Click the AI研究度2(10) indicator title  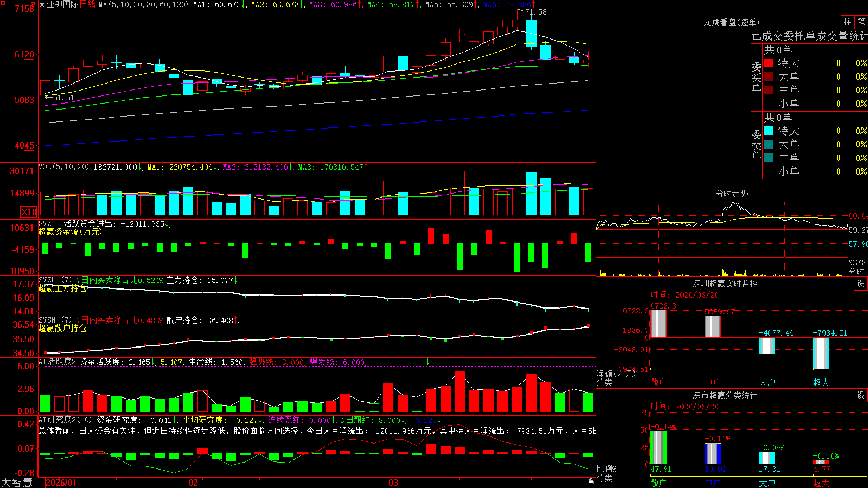click(x=66, y=420)
